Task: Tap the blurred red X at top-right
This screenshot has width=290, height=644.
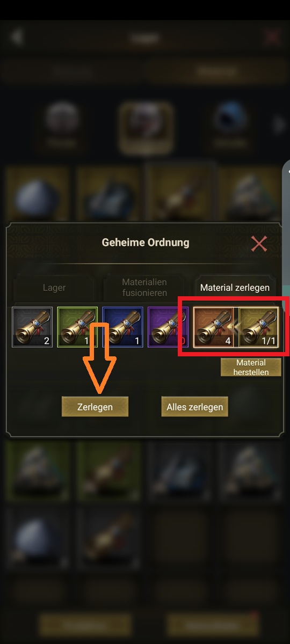Action: pos(273,37)
